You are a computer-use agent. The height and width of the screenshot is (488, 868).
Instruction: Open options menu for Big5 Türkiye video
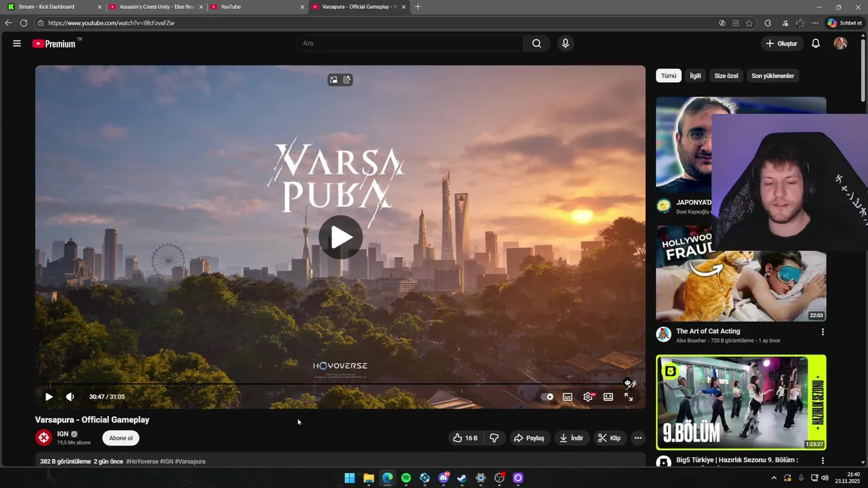pyautogui.click(x=823, y=460)
